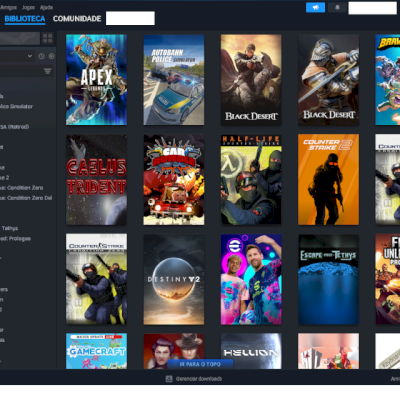Select 'Police Simulator' in sidebar list
Screen dimensions: 400x400
tap(17, 106)
